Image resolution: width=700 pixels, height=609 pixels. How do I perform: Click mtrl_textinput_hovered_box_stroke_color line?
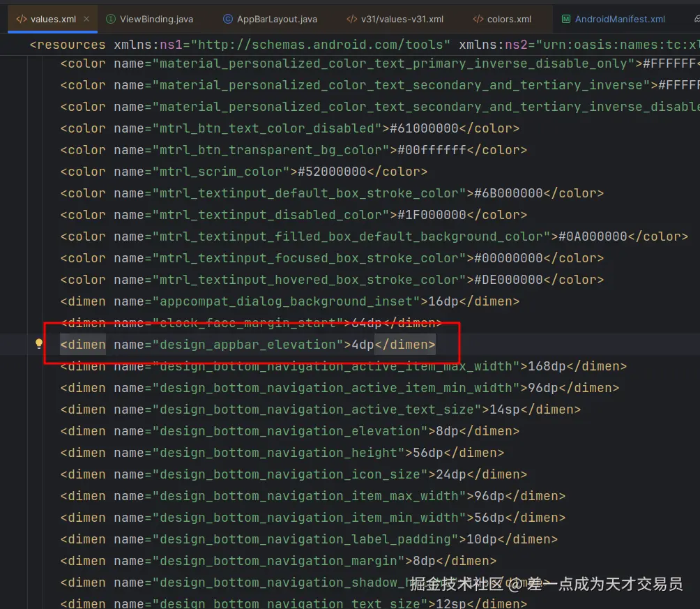pyautogui.click(x=332, y=280)
